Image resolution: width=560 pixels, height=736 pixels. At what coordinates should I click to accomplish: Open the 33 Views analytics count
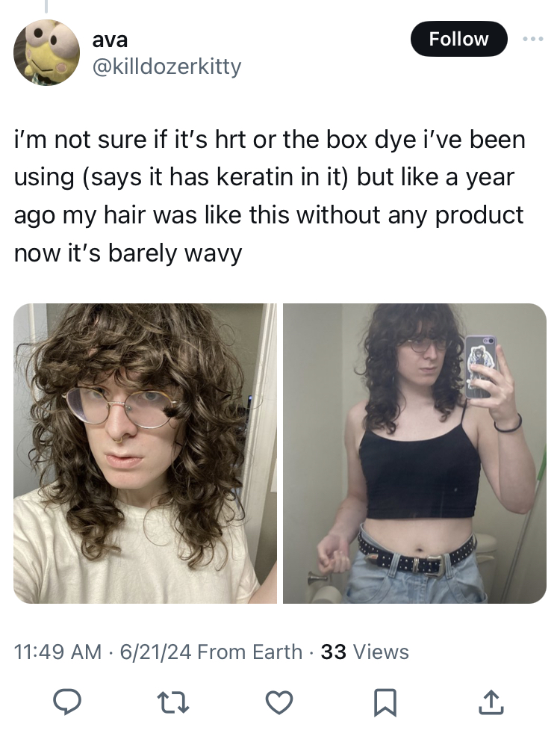point(364,652)
